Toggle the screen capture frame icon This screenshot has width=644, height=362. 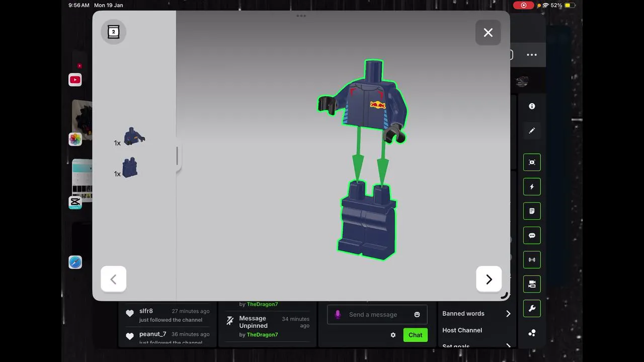pyautogui.click(x=532, y=162)
